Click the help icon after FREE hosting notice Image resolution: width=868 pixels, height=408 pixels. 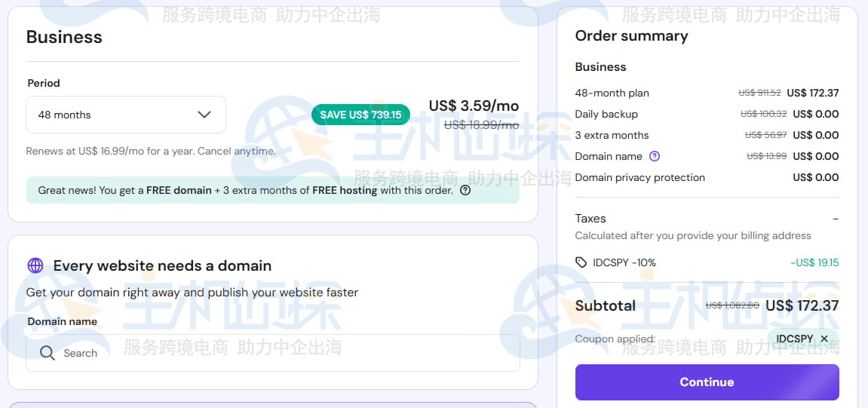point(465,190)
